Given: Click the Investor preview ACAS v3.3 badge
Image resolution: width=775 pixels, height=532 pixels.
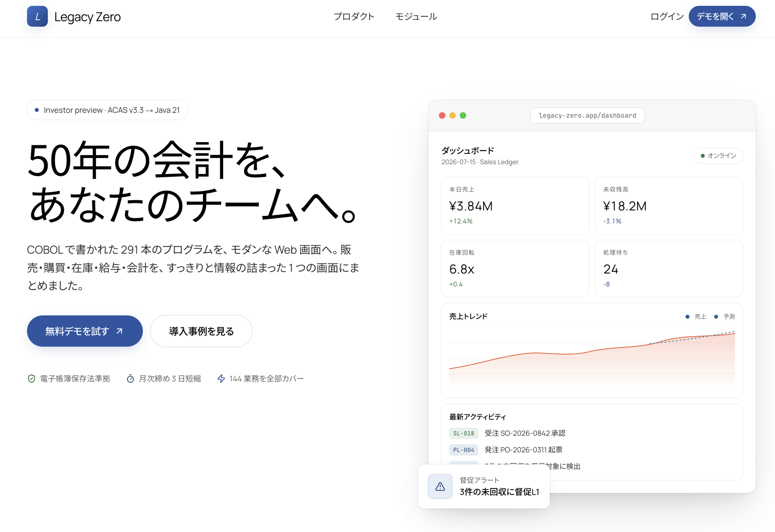Looking at the screenshot, I should click(x=107, y=110).
